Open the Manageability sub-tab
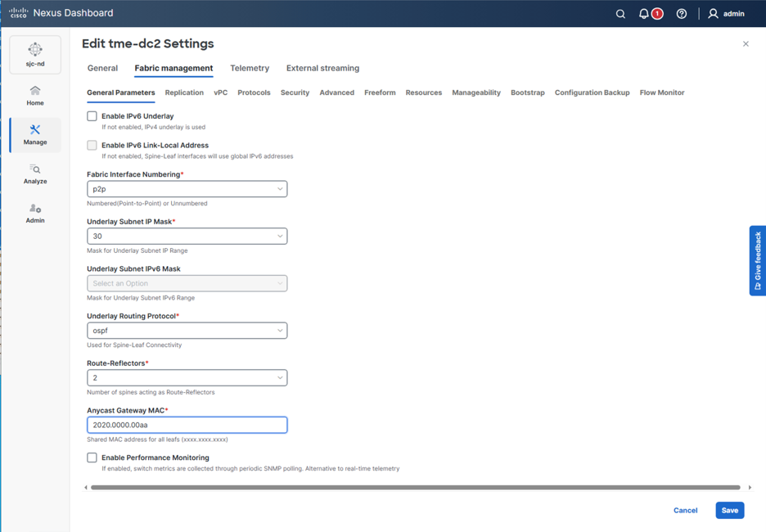This screenshot has width=766, height=532. pos(476,92)
